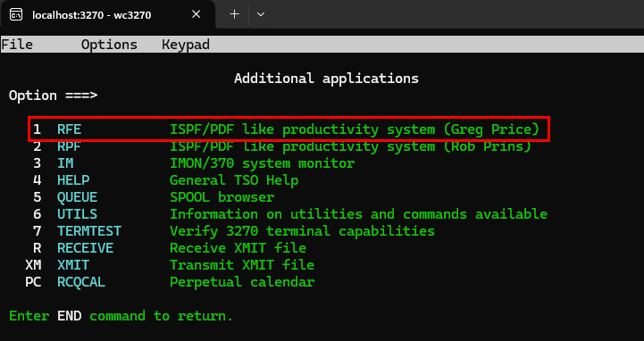Open the File menu
644x341 pixels.
(17, 45)
